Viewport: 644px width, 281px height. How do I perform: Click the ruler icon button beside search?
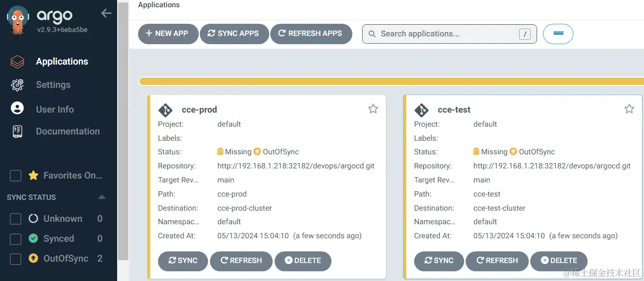click(558, 34)
